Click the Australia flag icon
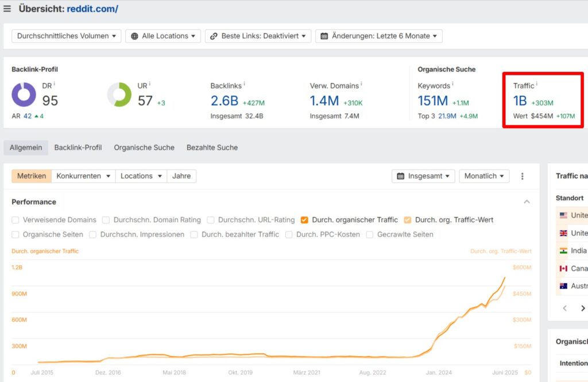 [563, 286]
